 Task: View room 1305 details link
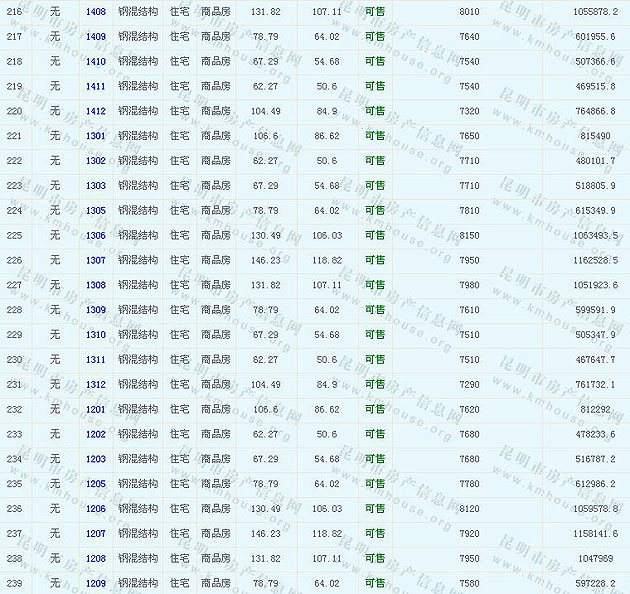[x=95, y=211]
